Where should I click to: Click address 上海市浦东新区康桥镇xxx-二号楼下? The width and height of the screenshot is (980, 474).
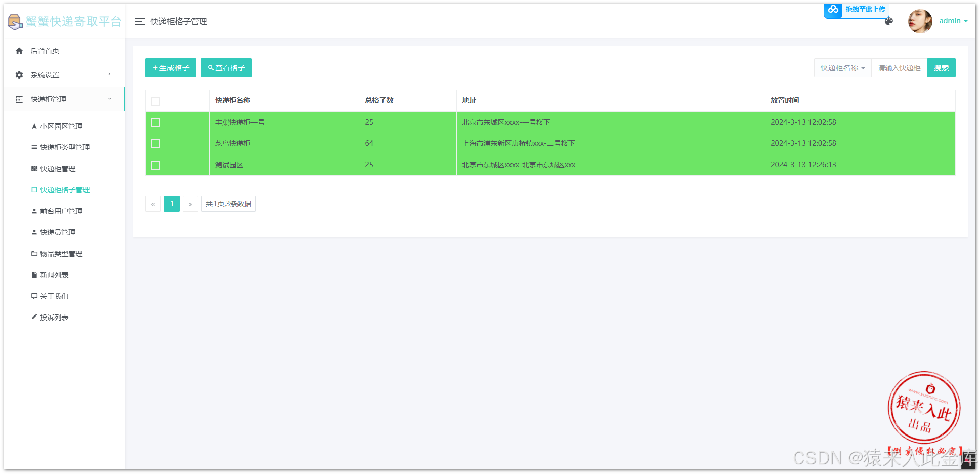coord(519,143)
